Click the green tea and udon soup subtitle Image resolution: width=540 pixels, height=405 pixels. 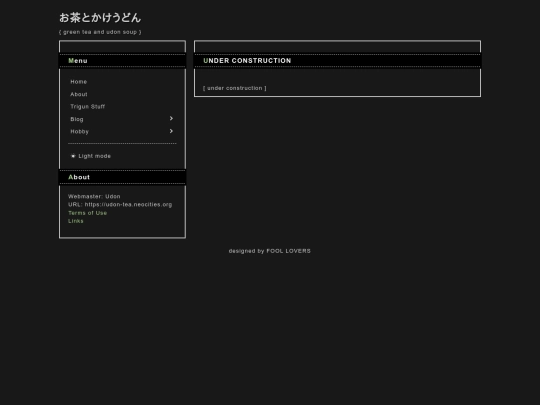pos(100,32)
